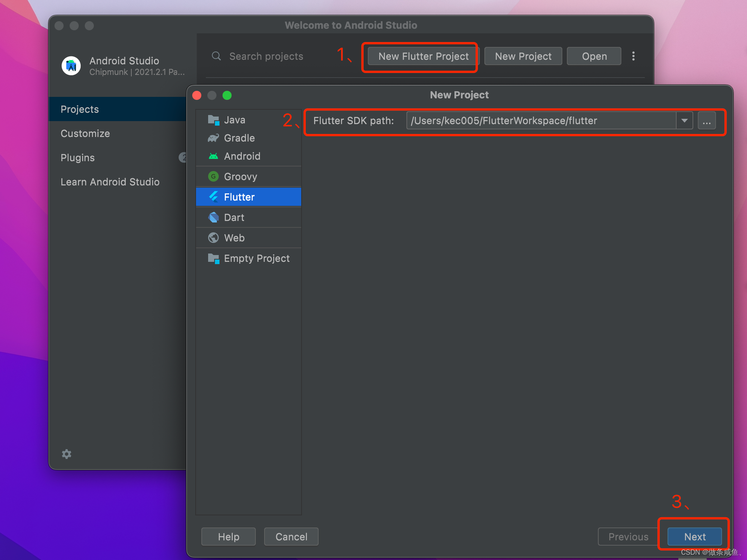Open the Plugins section

pos(78,158)
